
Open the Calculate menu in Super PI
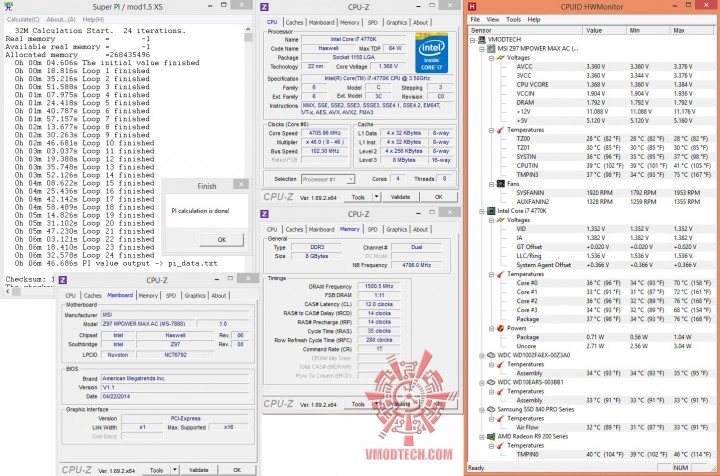tap(23, 19)
